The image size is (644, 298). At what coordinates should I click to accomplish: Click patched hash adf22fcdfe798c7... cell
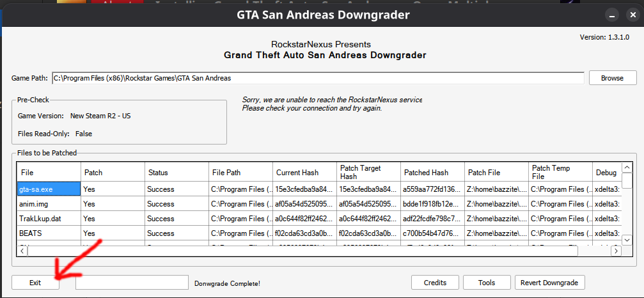pos(433,219)
